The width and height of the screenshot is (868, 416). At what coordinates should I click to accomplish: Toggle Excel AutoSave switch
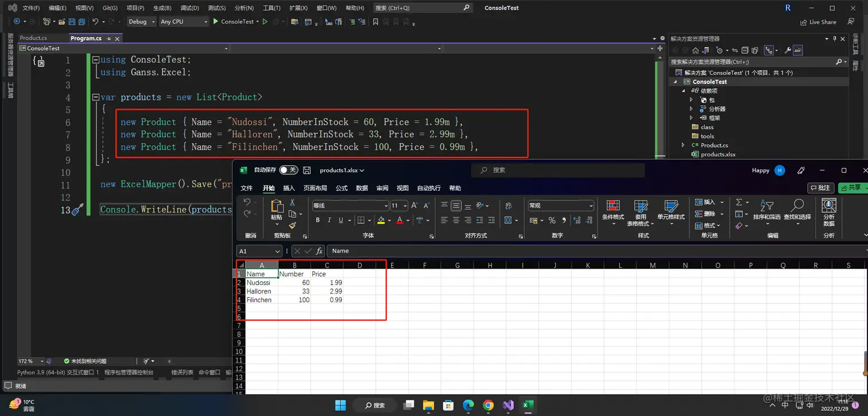289,170
